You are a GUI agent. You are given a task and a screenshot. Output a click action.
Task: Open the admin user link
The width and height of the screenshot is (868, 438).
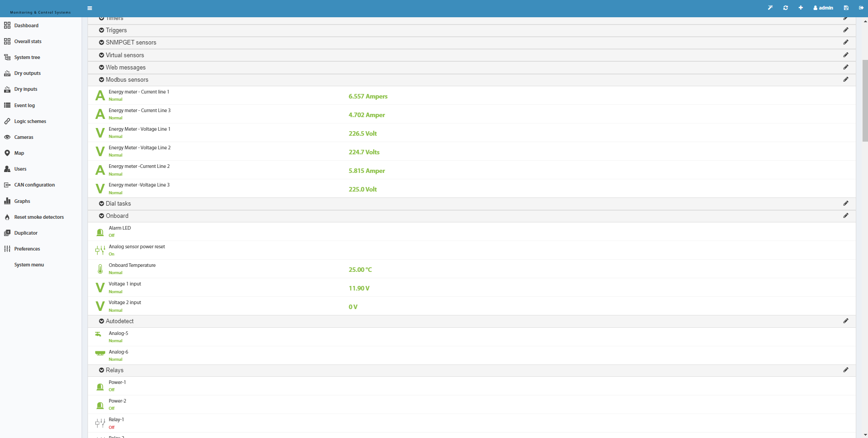(823, 8)
